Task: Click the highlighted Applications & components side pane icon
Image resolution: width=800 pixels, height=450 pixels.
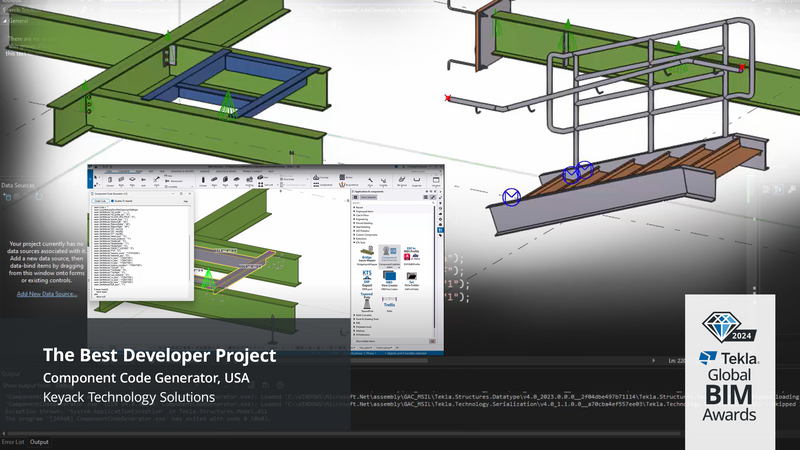Action: coord(440,230)
